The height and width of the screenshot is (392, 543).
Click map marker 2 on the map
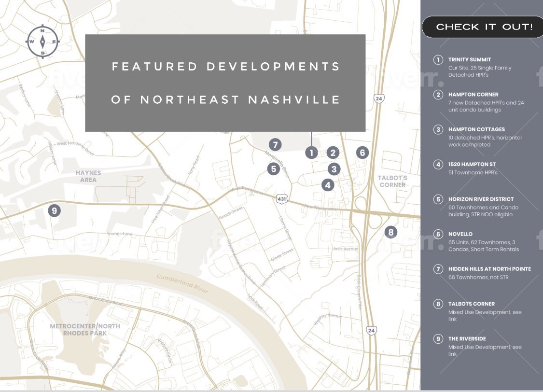point(333,153)
